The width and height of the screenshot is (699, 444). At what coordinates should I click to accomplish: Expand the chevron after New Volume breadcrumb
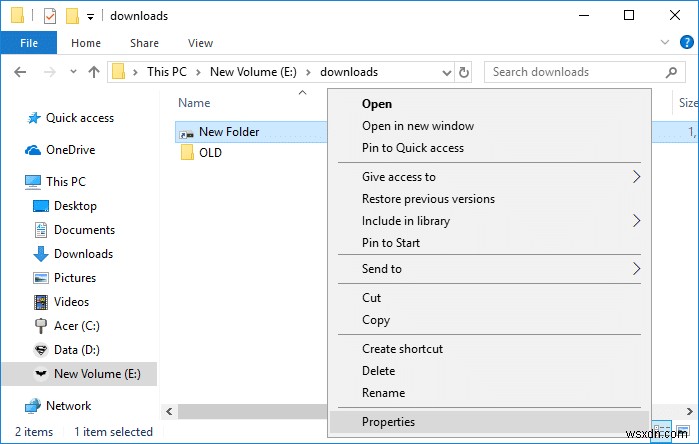click(308, 72)
